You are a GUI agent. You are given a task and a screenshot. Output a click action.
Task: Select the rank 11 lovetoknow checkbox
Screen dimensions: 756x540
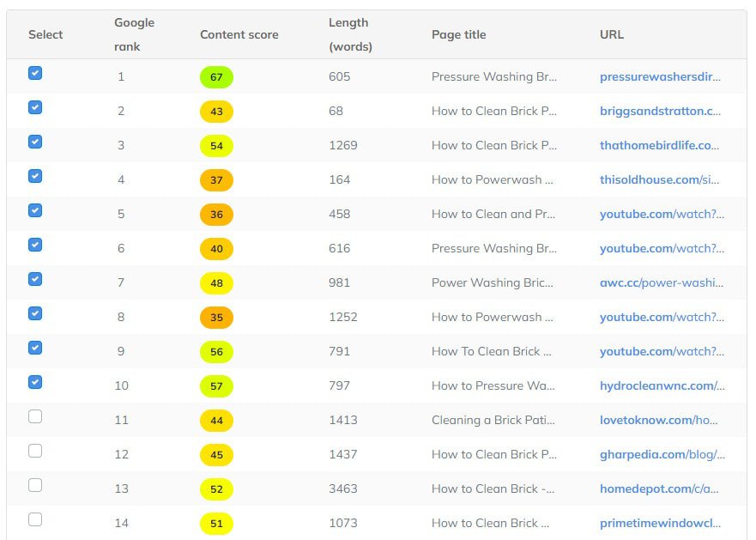[x=35, y=416]
